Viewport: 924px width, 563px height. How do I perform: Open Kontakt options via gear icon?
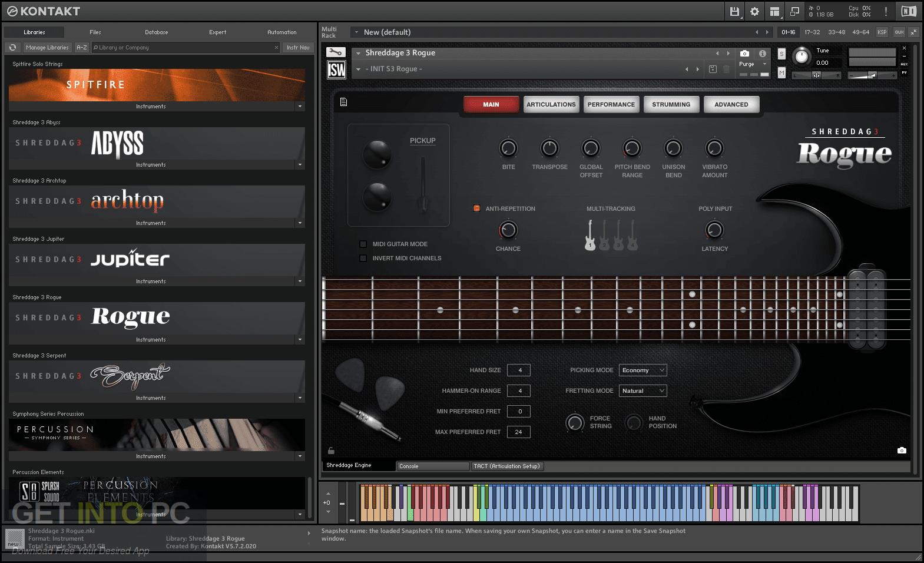click(754, 11)
